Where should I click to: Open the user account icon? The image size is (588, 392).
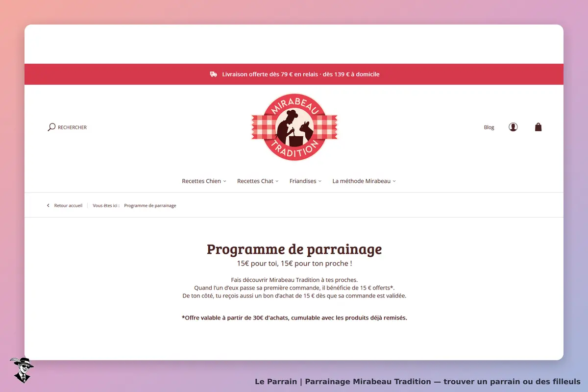pos(513,127)
